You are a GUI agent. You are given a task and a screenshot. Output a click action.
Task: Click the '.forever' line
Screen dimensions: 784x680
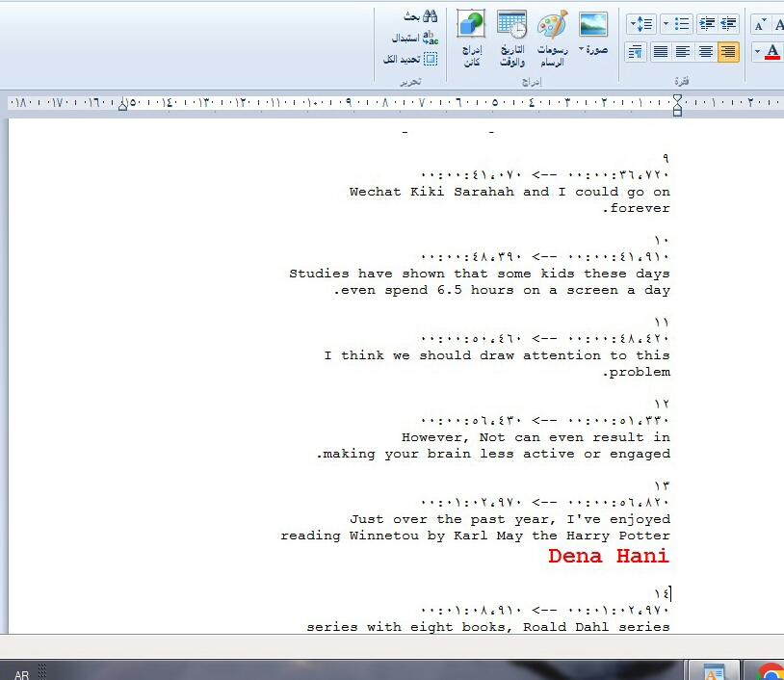[636, 208]
